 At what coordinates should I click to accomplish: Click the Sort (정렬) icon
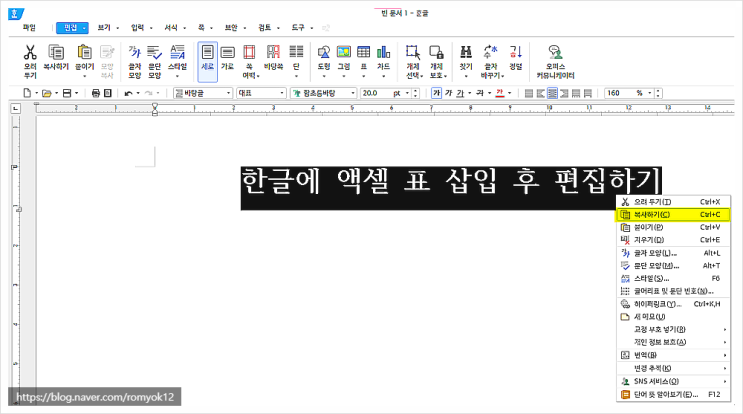(x=516, y=58)
